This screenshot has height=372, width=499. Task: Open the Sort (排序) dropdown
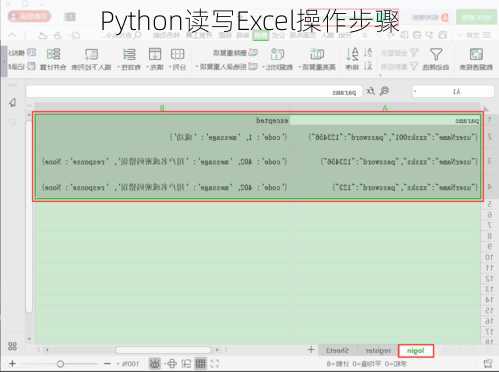point(352,59)
